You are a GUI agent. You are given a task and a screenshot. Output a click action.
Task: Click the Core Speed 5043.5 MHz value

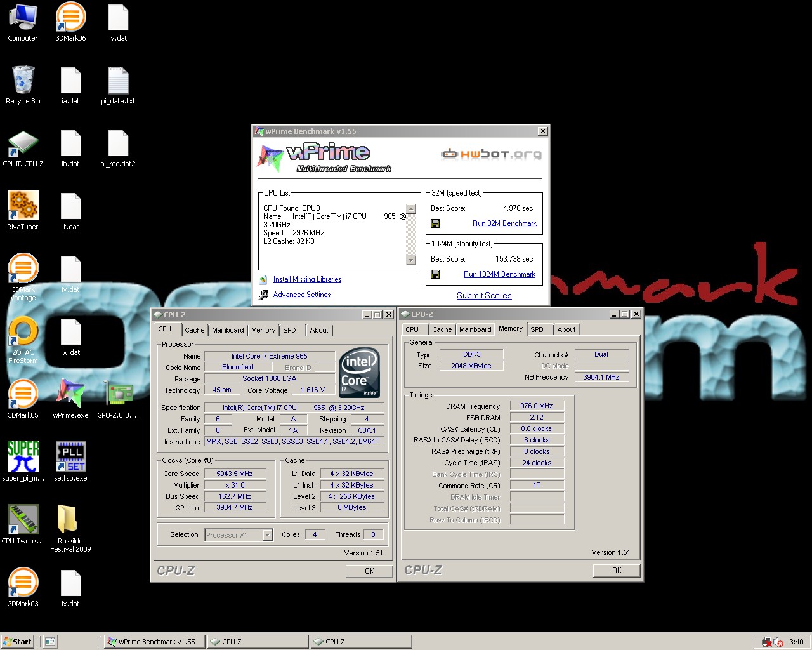pos(235,474)
